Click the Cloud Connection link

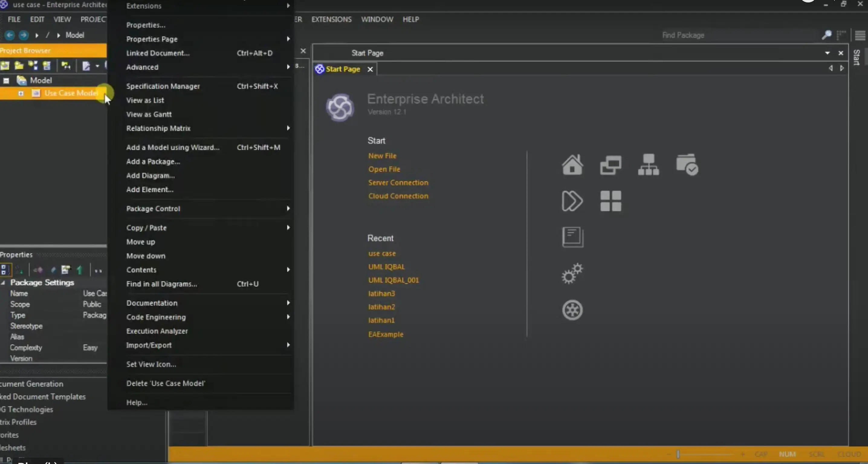click(398, 196)
